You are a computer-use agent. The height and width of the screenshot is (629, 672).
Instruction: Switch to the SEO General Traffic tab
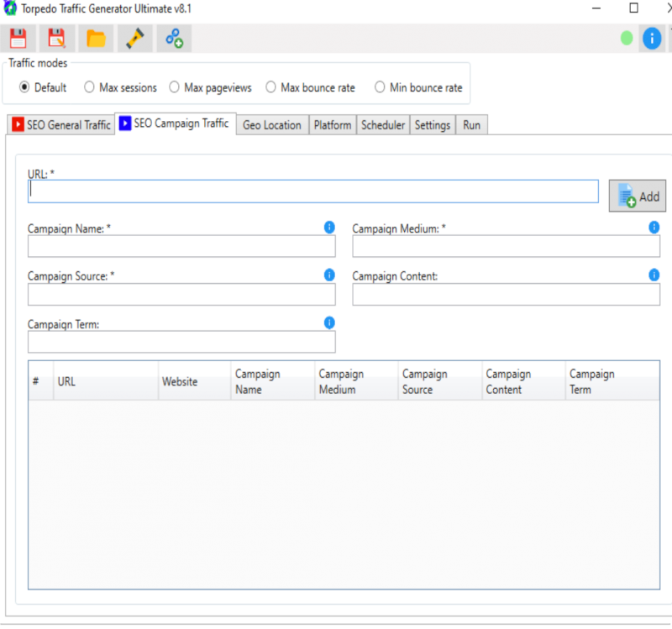point(61,125)
